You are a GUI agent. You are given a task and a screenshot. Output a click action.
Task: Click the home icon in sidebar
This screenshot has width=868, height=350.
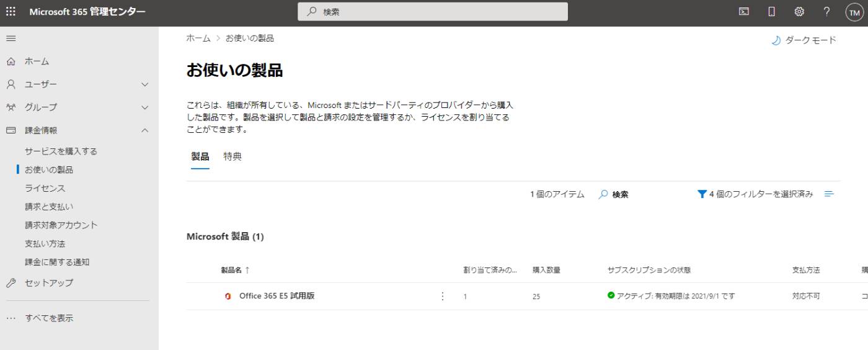[11, 61]
